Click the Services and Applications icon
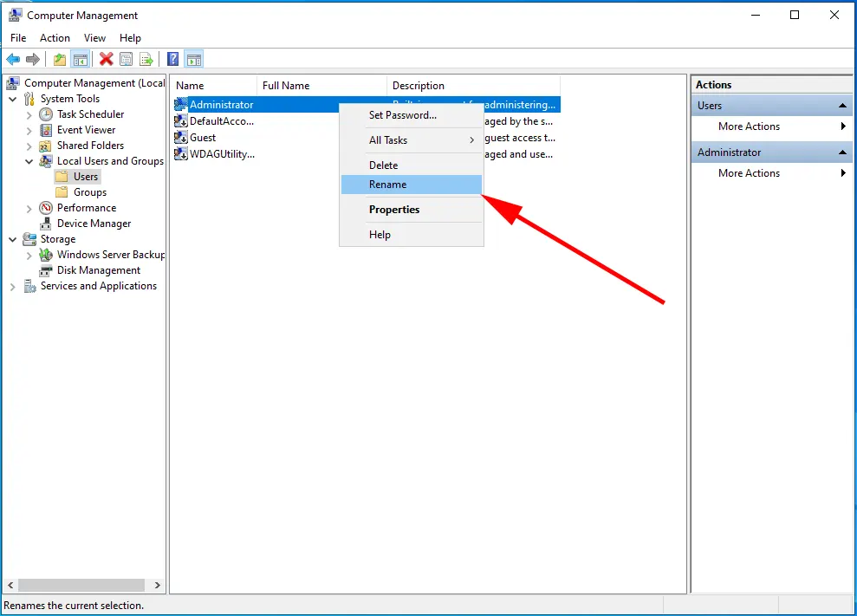This screenshot has height=616, width=857. pyautogui.click(x=29, y=286)
